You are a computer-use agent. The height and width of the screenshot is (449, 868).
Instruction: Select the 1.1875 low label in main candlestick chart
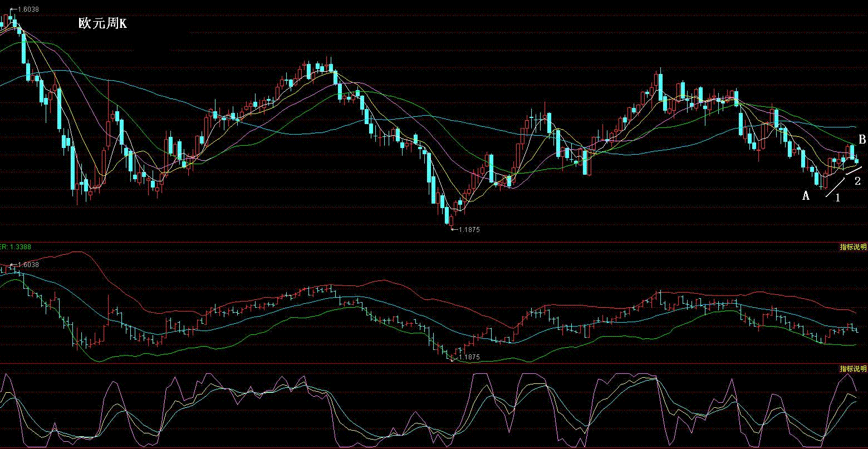coord(469,229)
